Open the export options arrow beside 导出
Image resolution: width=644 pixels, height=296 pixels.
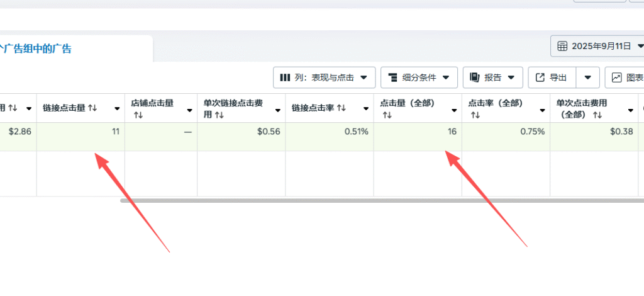click(587, 77)
